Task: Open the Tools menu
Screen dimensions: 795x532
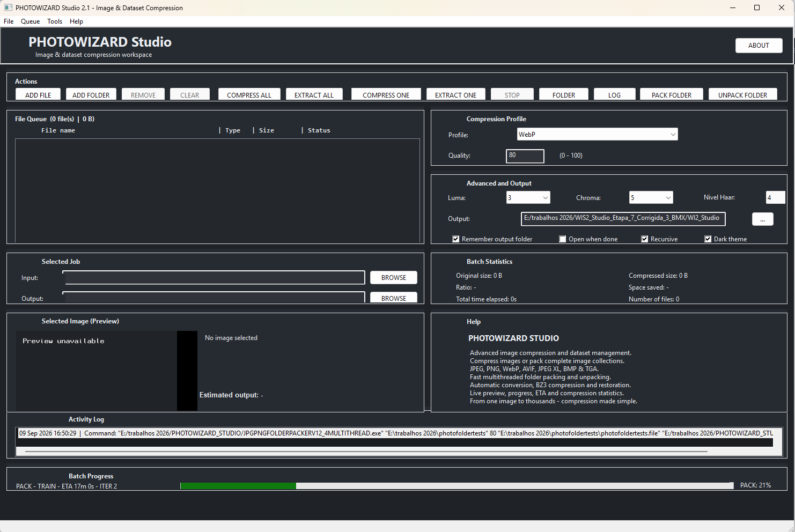Action: tap(55, 21)
